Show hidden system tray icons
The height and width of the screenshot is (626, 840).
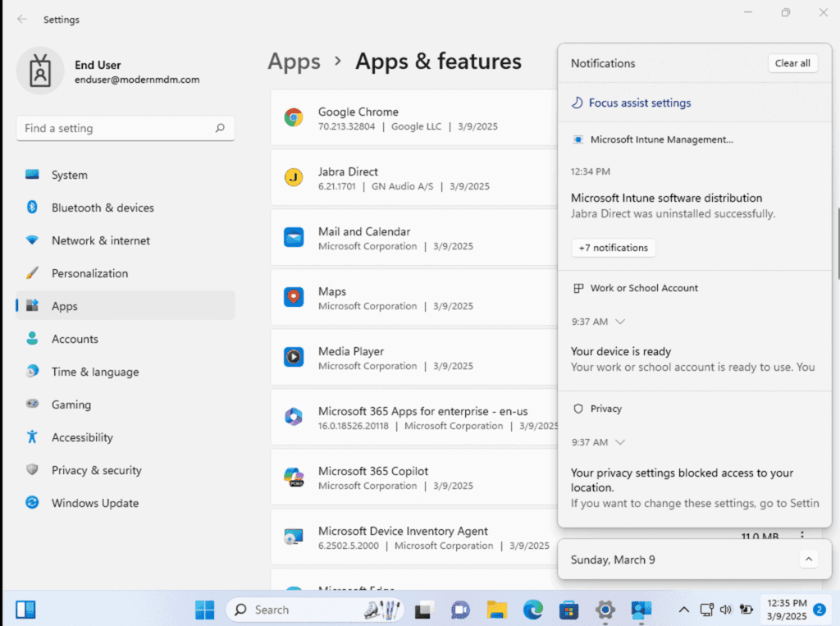(x=683, y=610)
